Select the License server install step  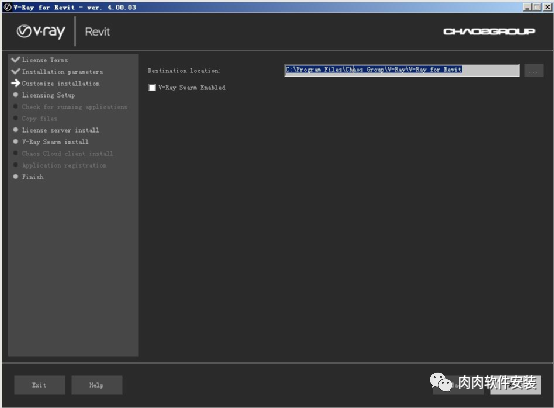coord(60,130)
